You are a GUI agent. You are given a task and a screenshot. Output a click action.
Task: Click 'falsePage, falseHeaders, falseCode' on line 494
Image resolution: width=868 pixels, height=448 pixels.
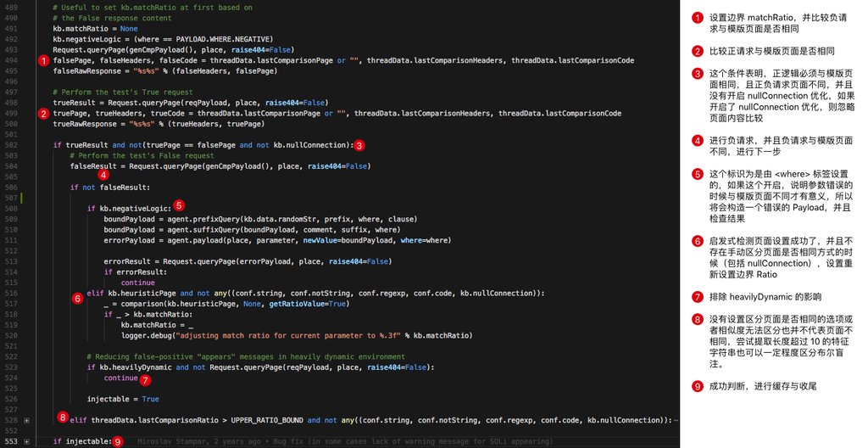coord(125,60)
